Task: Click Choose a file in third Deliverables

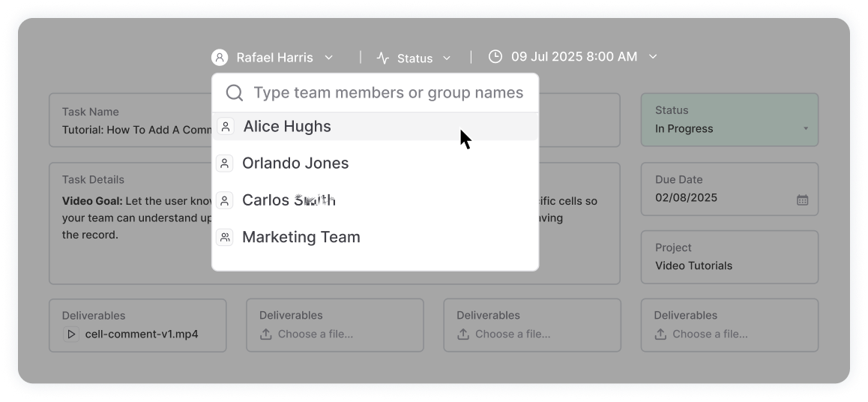Action: point(512,334)
